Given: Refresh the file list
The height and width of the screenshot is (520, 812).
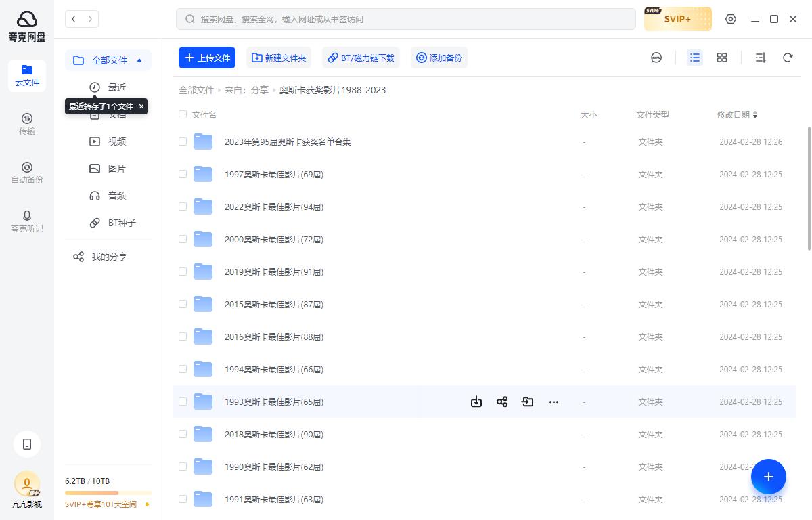Looking at the screenshot, I should pyautogui.click(x=788, y=58).
